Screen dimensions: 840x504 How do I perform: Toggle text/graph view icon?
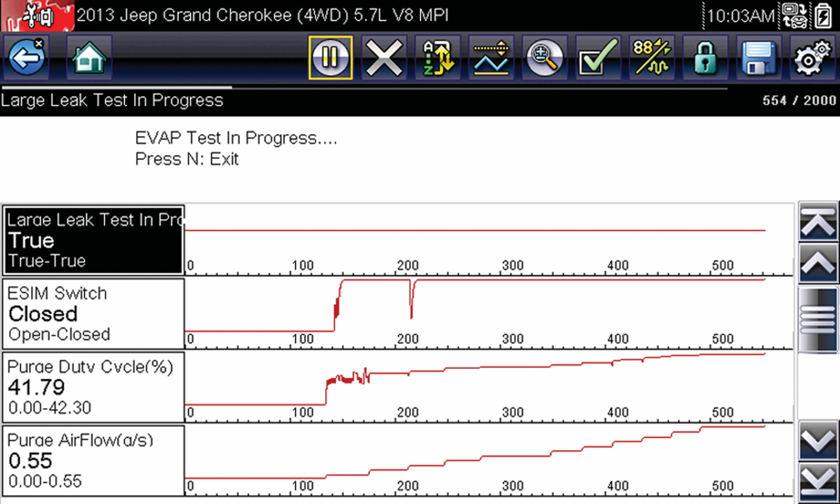[651, 57]
